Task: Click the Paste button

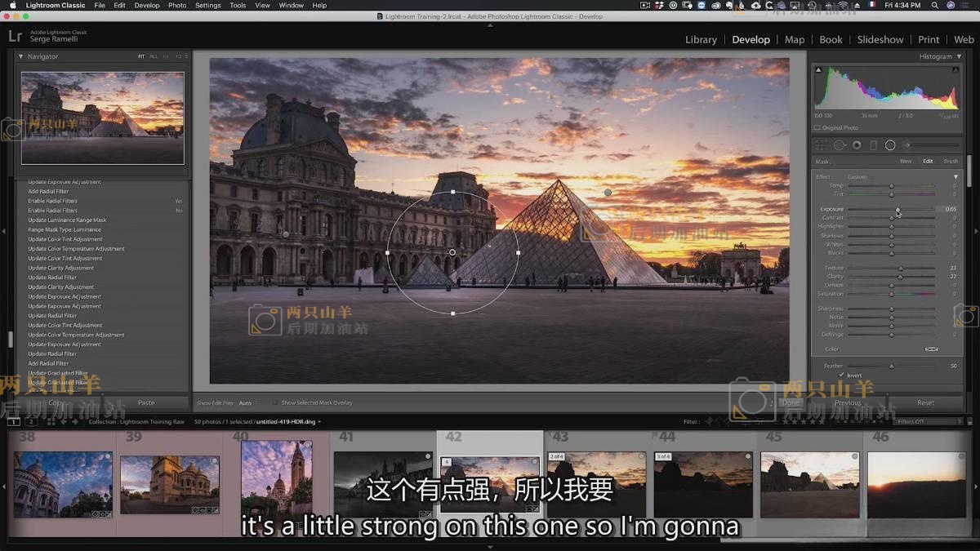Action: [x=145, y=402]
